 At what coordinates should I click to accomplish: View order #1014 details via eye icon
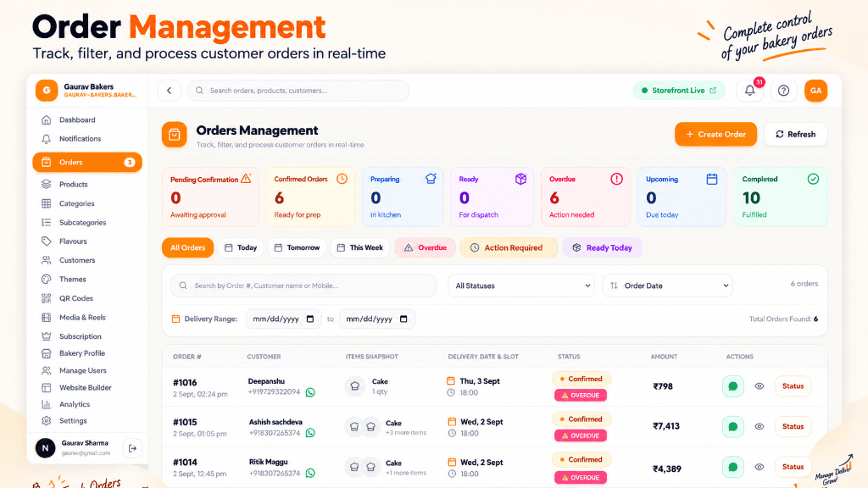click(x=759, y=467)
